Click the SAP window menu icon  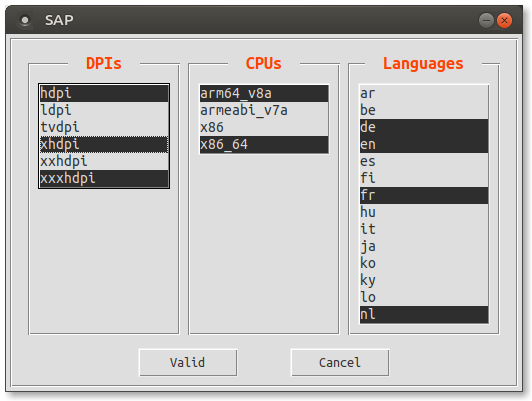pyautogui.click(x=25, y=20)
